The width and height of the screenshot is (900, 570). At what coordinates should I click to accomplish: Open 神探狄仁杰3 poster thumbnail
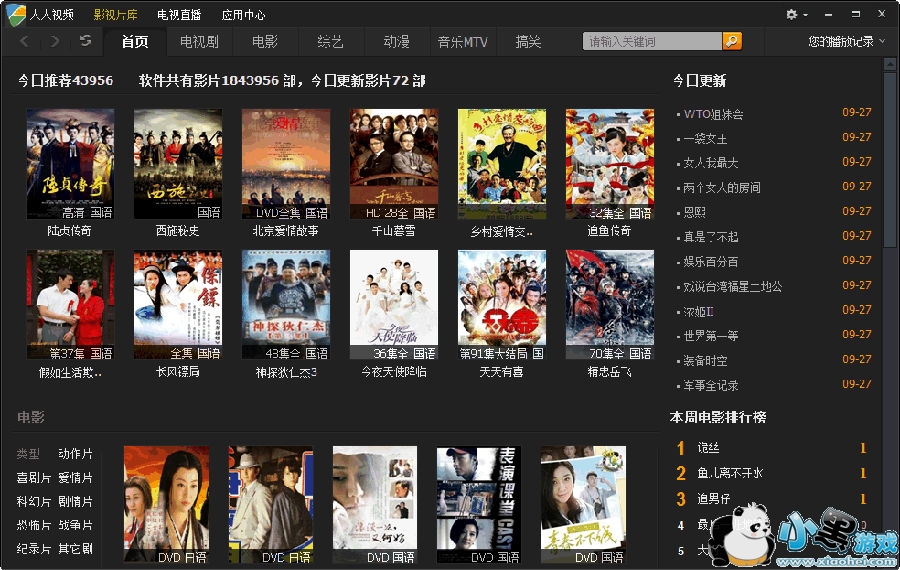pos(286,304)
